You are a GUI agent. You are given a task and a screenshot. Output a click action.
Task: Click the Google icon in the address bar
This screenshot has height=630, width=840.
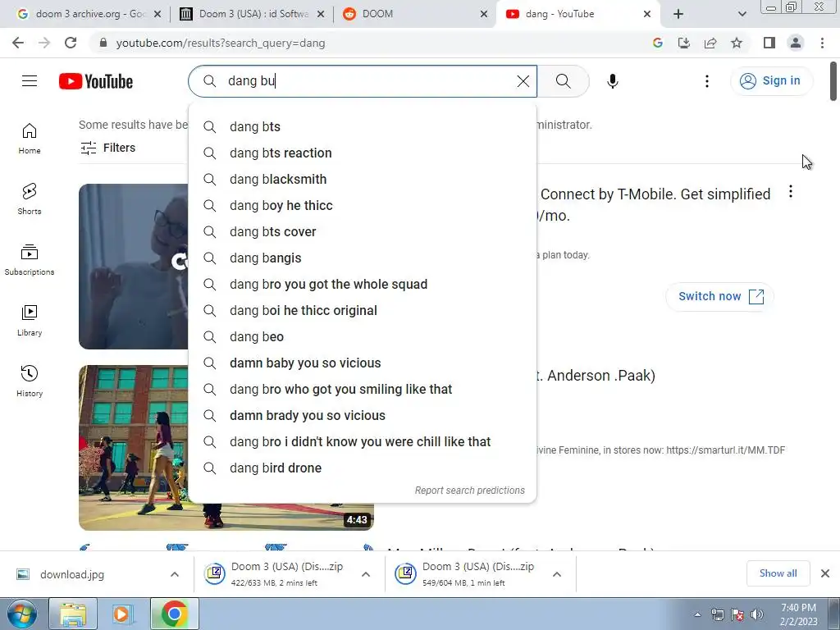coord(658,43)
